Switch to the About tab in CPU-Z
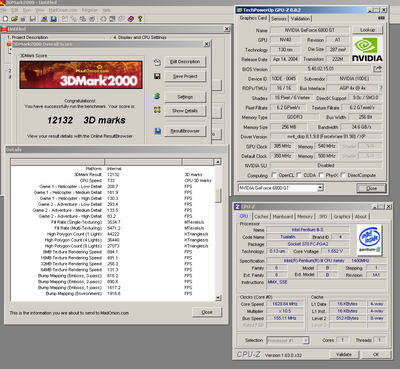 (361, 217)
